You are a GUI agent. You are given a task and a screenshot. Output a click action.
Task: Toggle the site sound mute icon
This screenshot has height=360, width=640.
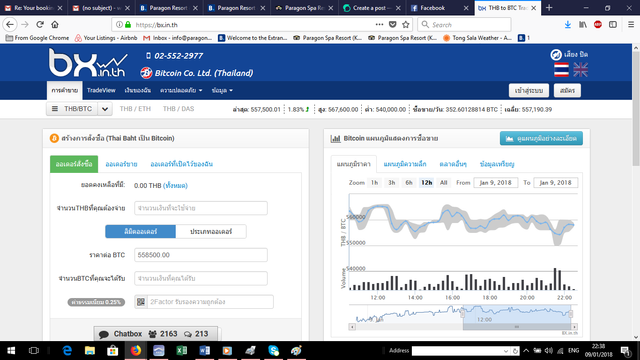point(556,54)
